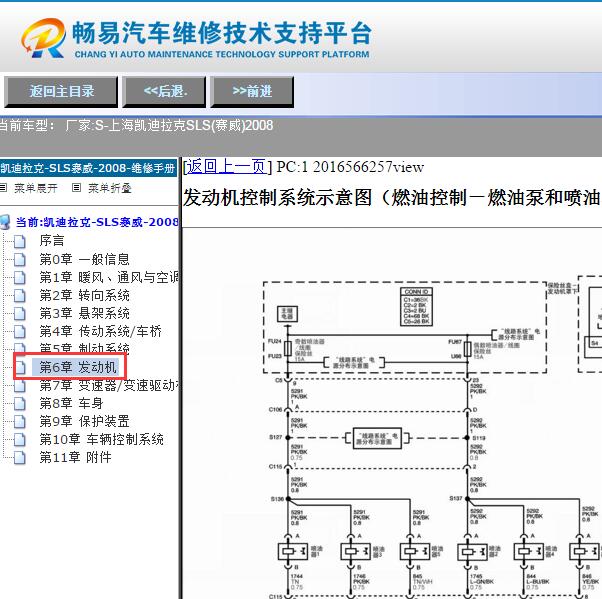This screenshot has width=602, height=599.
Task: Click the 返回主目录 button
Action: (61, 91)
